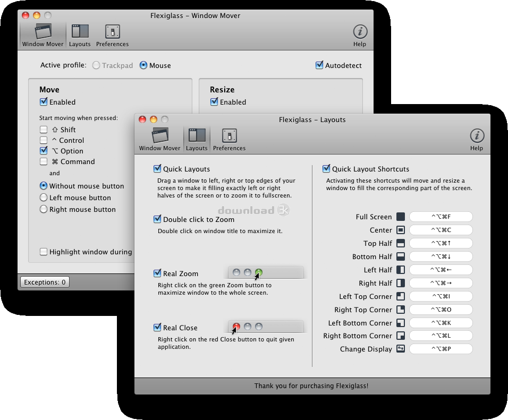Screen dimensions: 508x420
Task: Edit the Right Bottom Corner shortcut field
Action: point(441,336)
